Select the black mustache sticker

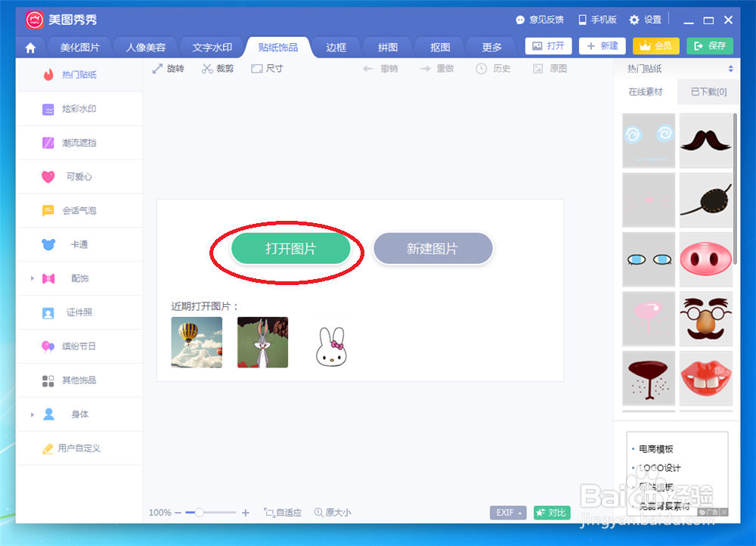[706, 141]
